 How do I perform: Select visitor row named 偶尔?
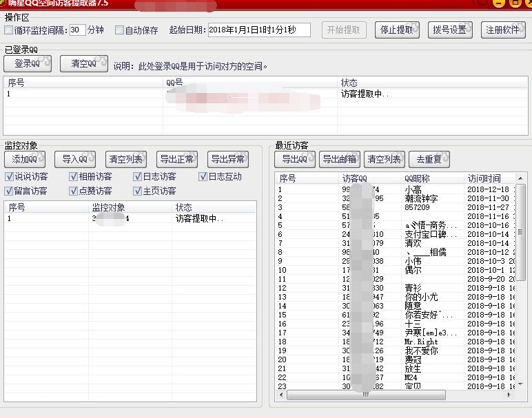(396, 270)
